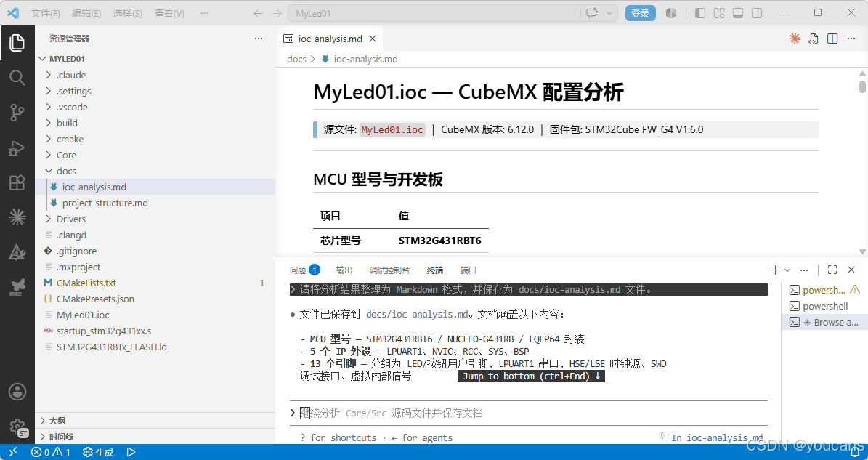Open the remote window indicator in status bar
This screenshot has height=460, width=868.
[13, 452]
